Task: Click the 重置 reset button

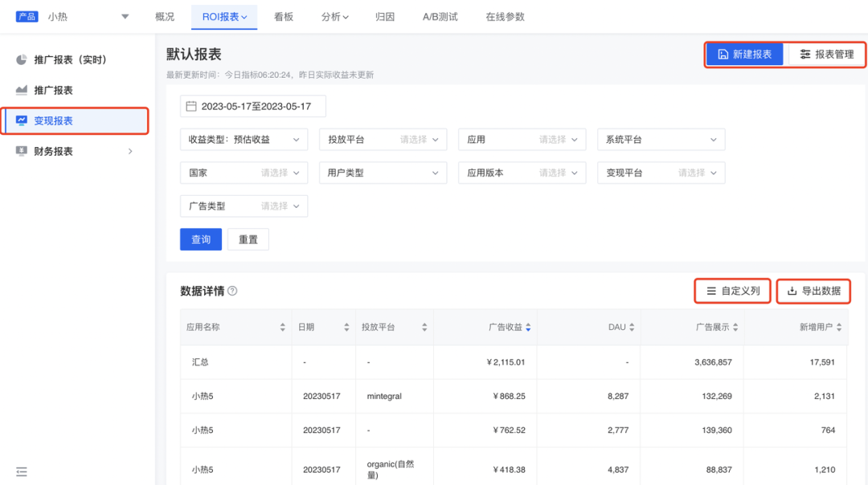Action: (x=248, y=238)
